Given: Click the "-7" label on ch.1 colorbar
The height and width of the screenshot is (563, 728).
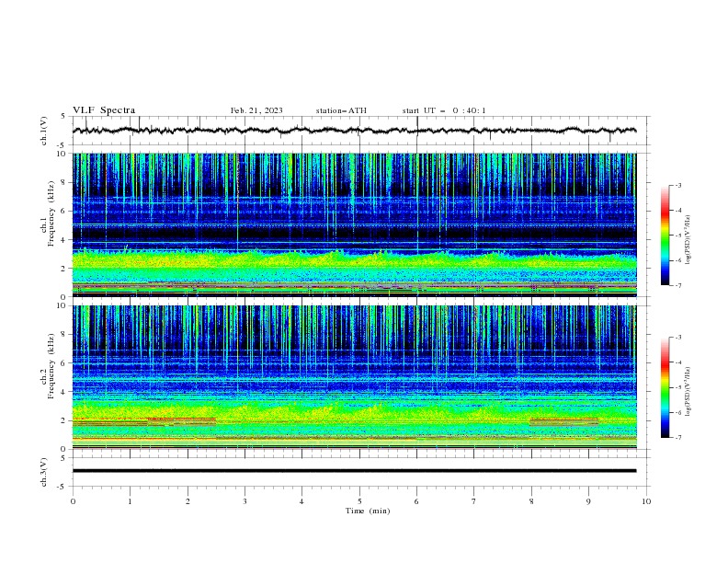Looking at the screenshot, I should click(x=678, y=285).
